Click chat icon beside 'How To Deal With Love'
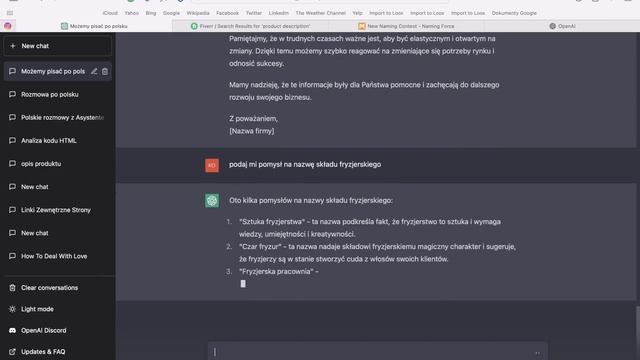 (12, 256)
